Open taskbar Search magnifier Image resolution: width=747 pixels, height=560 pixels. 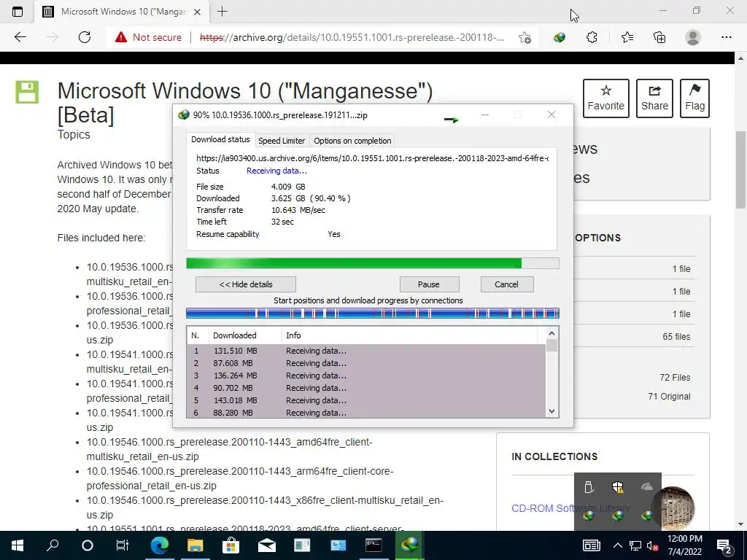(x=53, y=545)
